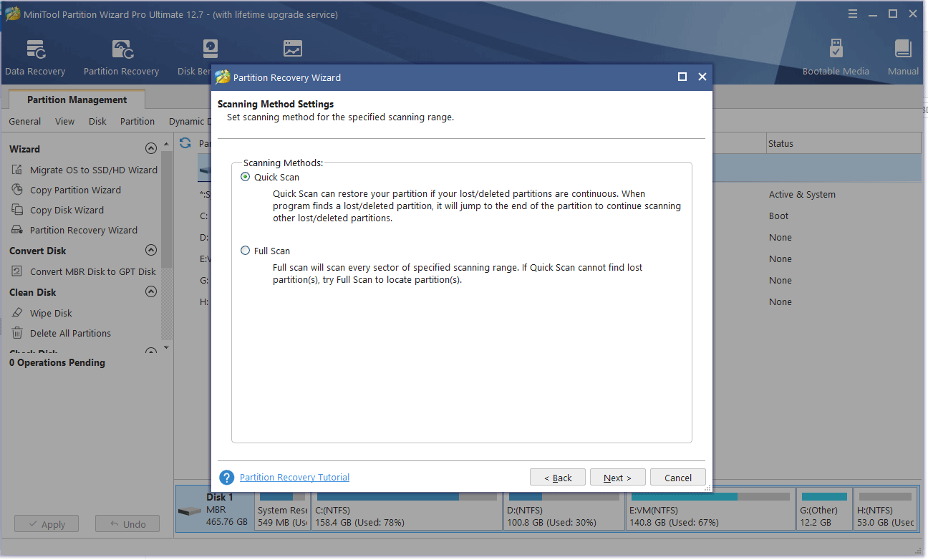Screen dimensions: 928x560
Task: Collapse the Convert Disk section
Action: click(151, 250)
